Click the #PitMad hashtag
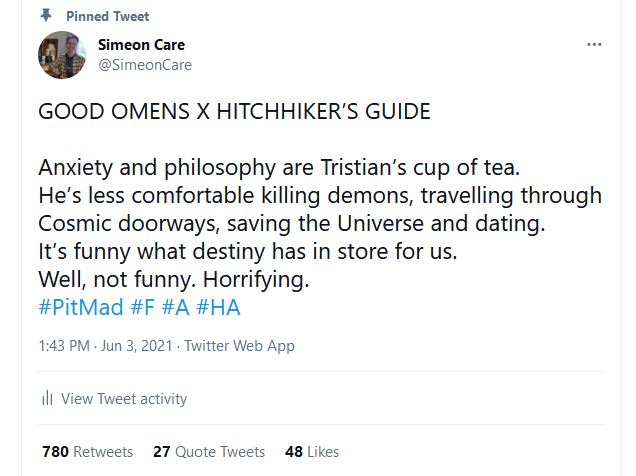Viewport: 636px width, 476px height. click(x=81, y=306)
